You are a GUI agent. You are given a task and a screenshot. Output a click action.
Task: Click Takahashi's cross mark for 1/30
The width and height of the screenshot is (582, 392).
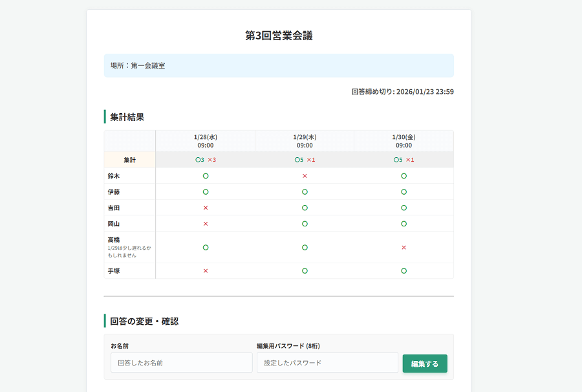click(404, 247)
